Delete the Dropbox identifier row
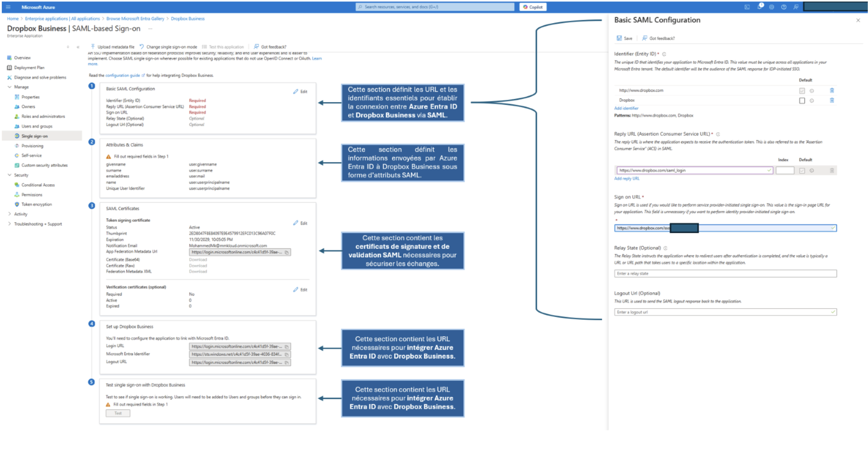 [832, 101]
